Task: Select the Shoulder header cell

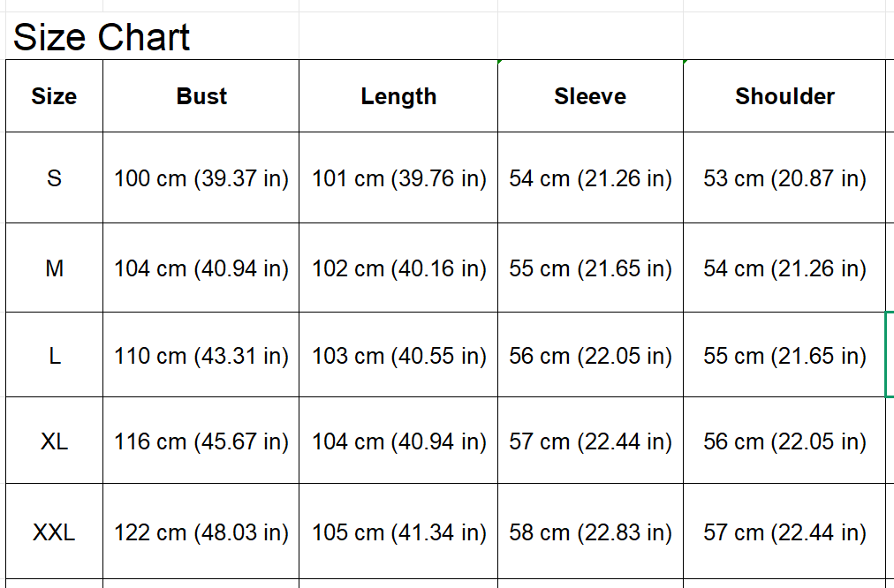Action: (x=784, y=96)
